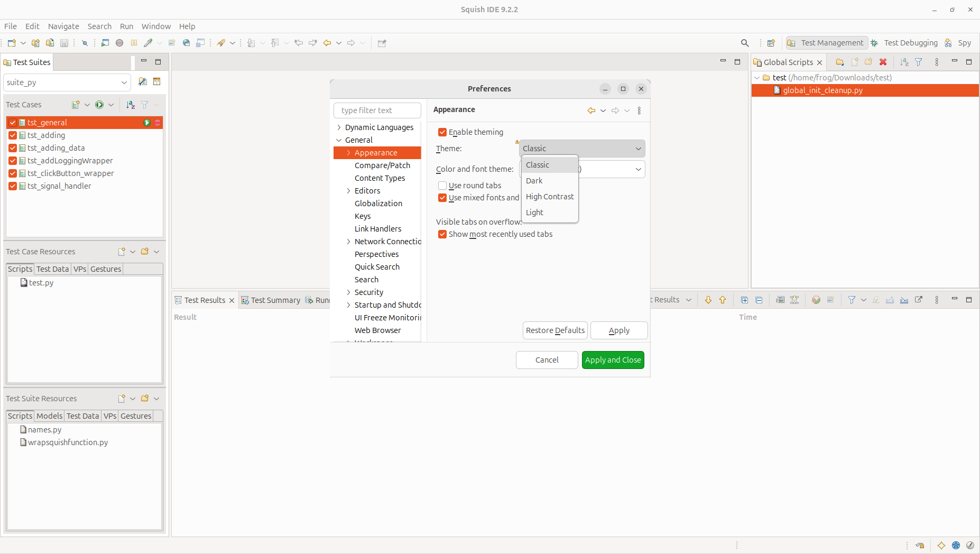This screenshot has height=554, width=980.
Task: Click the green run icon on tst_general row
Action: [147, 123]
